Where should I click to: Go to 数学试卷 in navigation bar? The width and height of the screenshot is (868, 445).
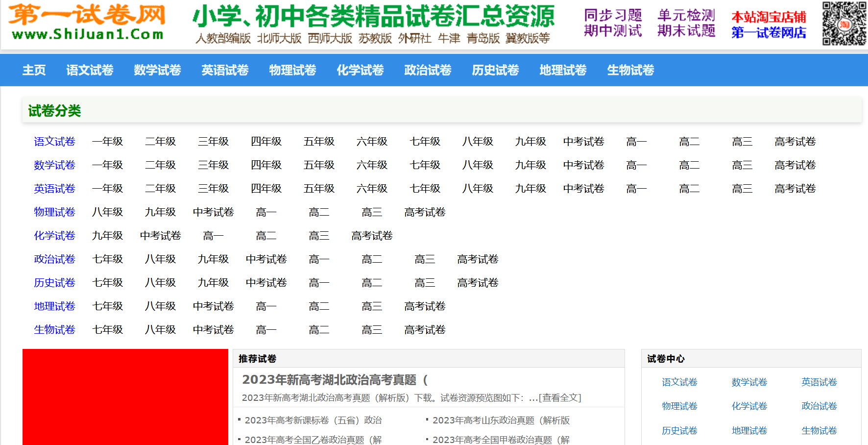pos(157,70)
